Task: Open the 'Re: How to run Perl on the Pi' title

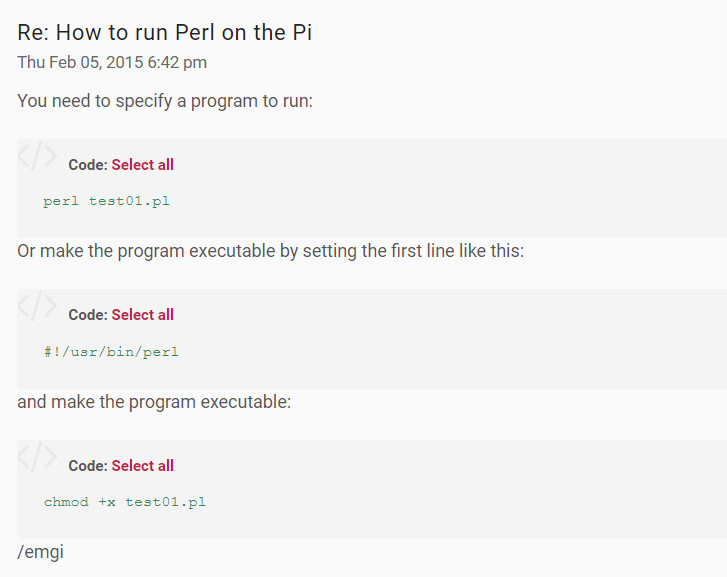Action: [165, 32]
